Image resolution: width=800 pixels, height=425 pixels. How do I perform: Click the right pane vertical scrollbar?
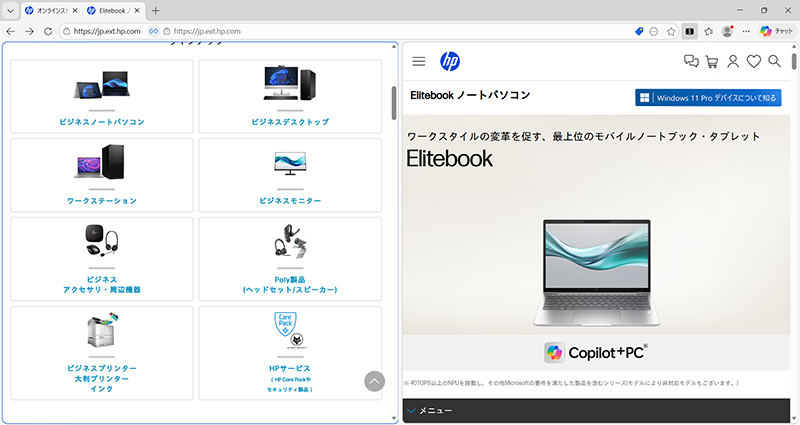click(x=794, y=61)
